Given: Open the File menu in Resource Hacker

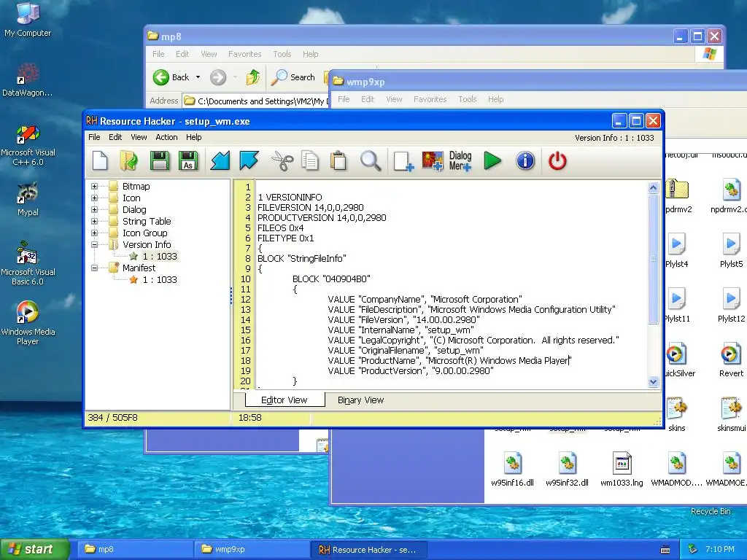Looking at the screenshot, I should (x=94, y=137).
